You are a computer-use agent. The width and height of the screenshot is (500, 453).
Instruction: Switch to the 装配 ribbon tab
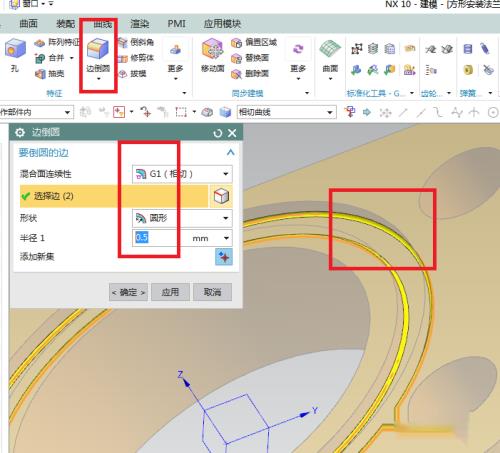[x=65, y=23]
